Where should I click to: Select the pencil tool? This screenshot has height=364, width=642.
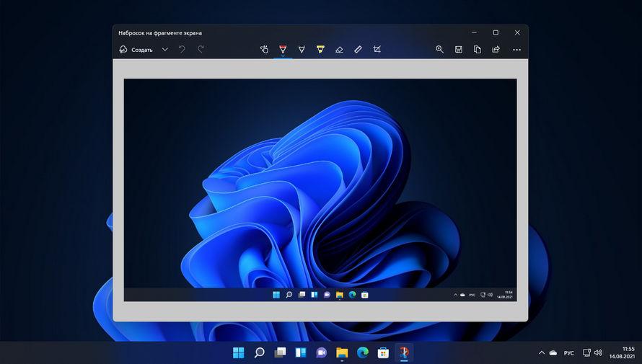tap(302, 50)
